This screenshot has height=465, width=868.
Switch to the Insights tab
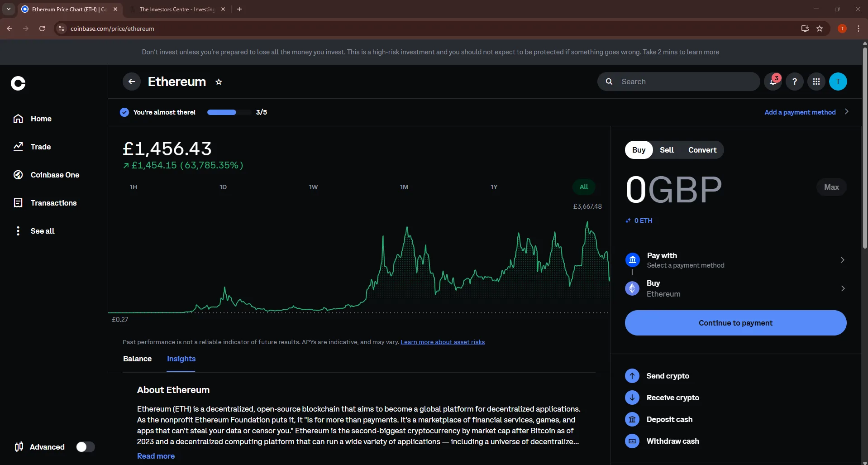[181, 359]
